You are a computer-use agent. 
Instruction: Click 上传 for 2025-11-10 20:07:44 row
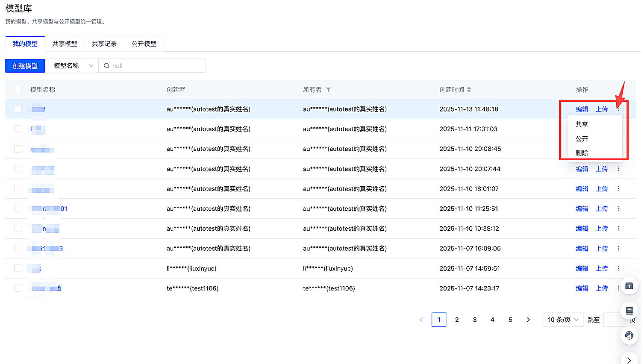(x=602, y=169)
